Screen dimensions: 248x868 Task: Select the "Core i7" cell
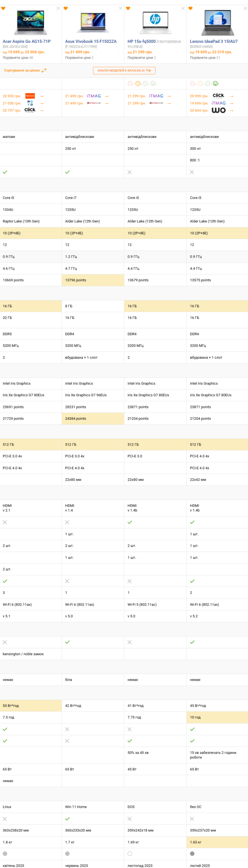point(93,198)
